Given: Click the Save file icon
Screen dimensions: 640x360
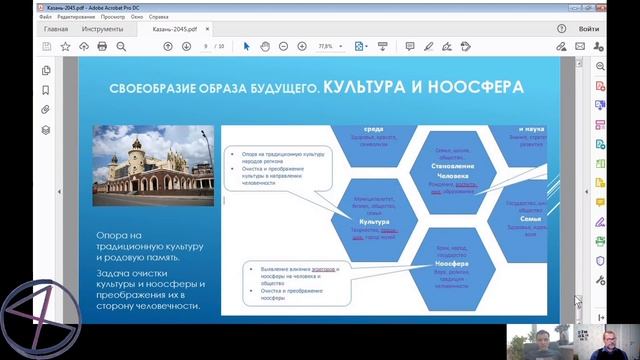Looking at the screenshot, I should [x=47, y=47].
